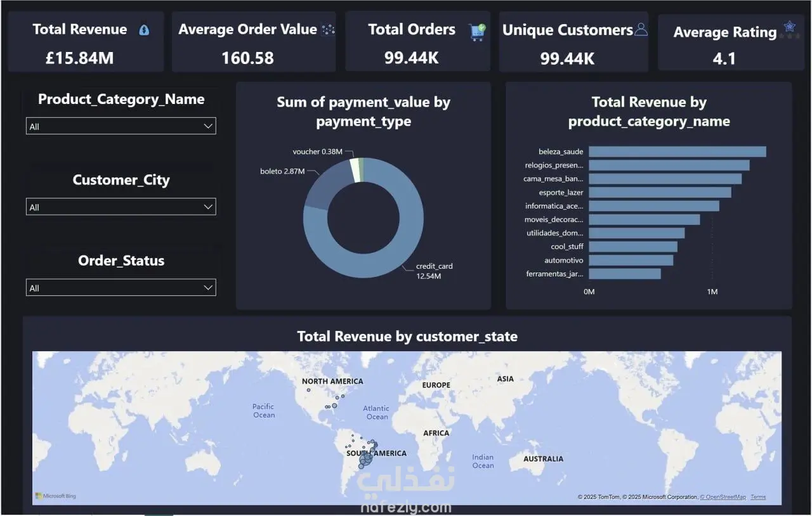Select the EUROPE label on the map

click(436, 385)
